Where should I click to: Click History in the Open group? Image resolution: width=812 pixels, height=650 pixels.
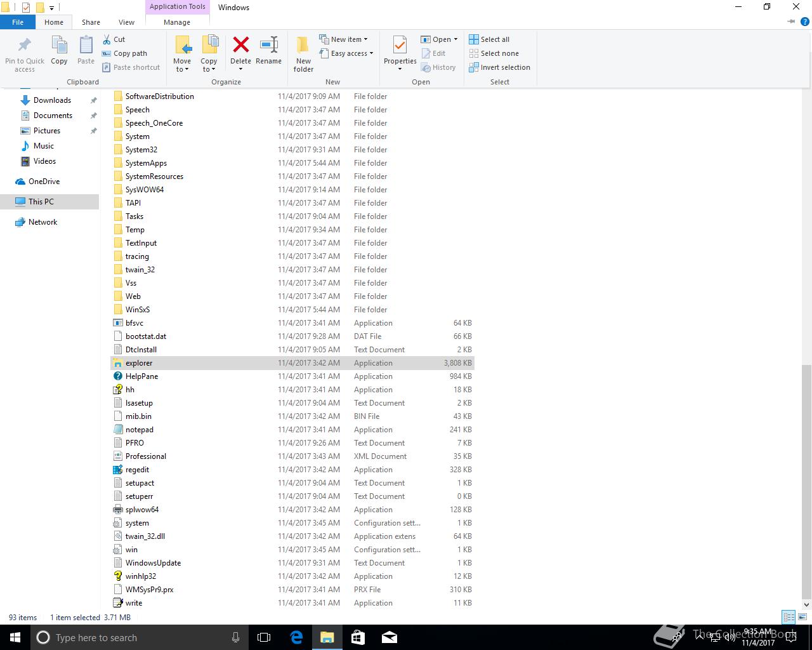click(x=438, y=67)
